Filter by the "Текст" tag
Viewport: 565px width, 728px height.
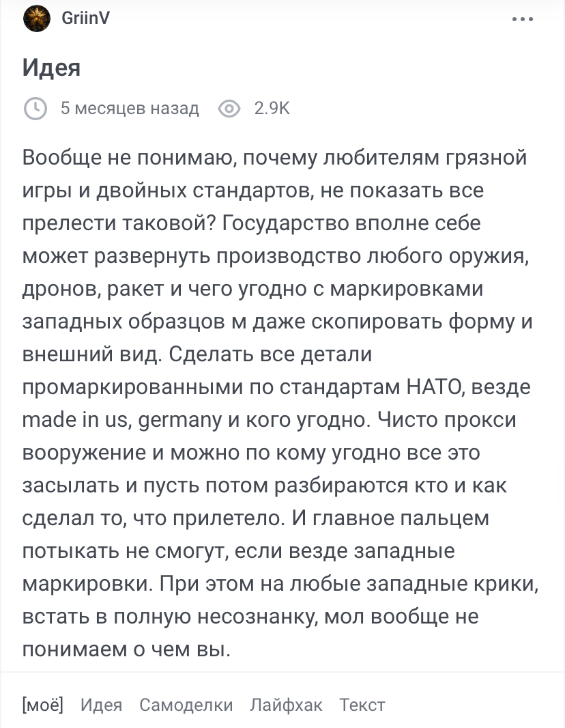click(362, 705)
